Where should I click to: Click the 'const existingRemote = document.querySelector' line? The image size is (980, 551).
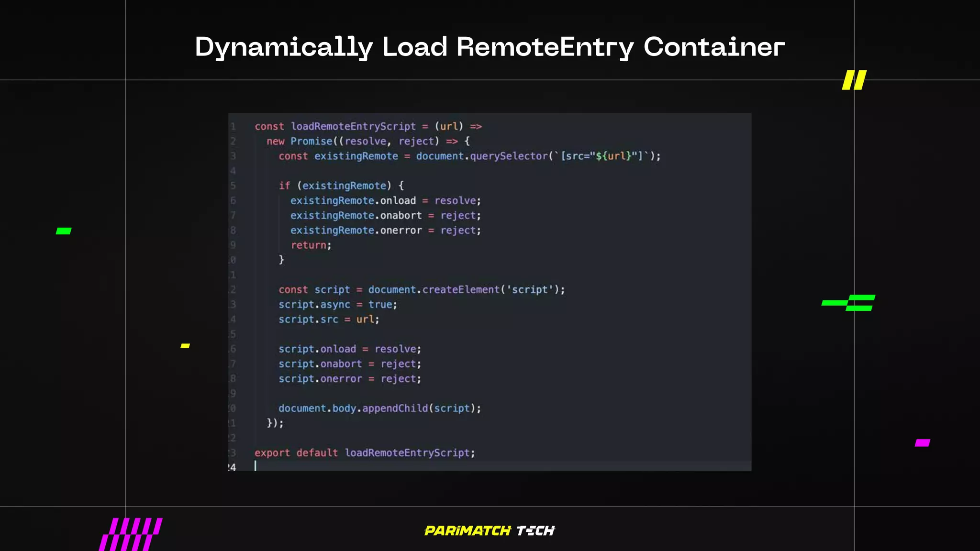tap(469, 156)
